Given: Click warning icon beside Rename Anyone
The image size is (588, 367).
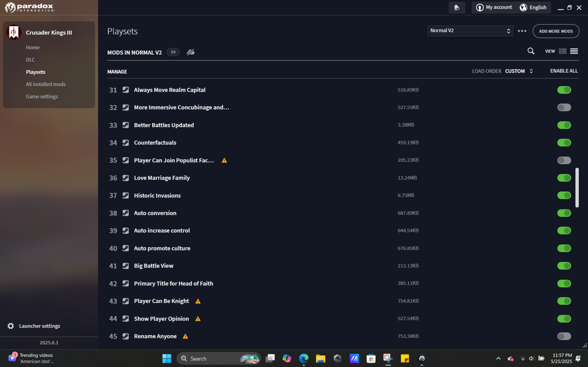Looking at the screenshot, I should tap(185, 336).
